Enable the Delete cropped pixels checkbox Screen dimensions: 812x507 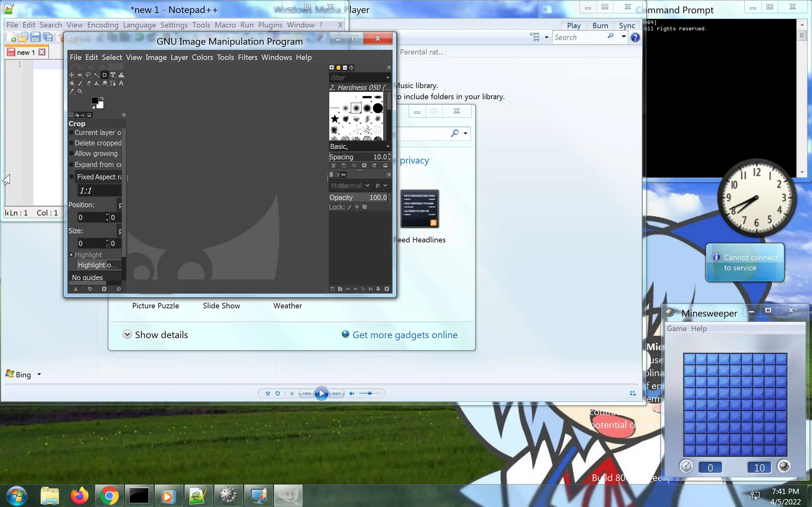pos(71,143)
